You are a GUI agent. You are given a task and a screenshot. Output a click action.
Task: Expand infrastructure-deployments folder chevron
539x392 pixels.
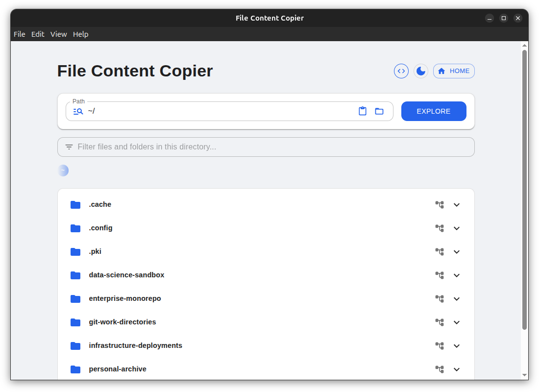pos(457,346)
